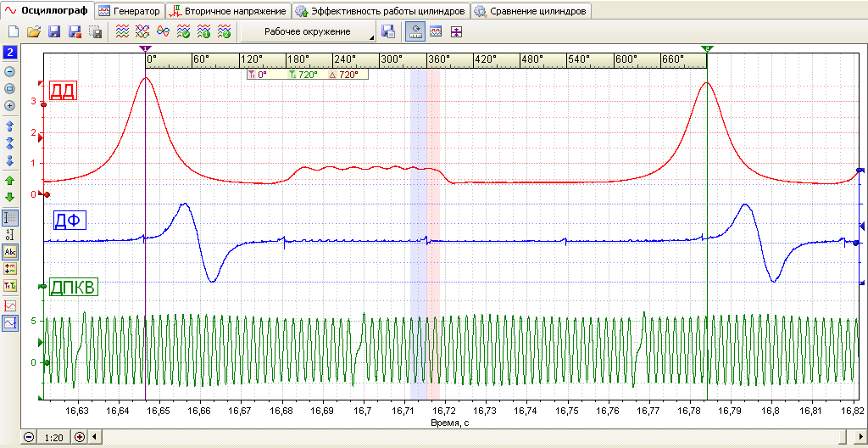Image resolution: width=868 pixels, height=448 pixels.
Task: Click the Время, с axis label
Action: 449,423
